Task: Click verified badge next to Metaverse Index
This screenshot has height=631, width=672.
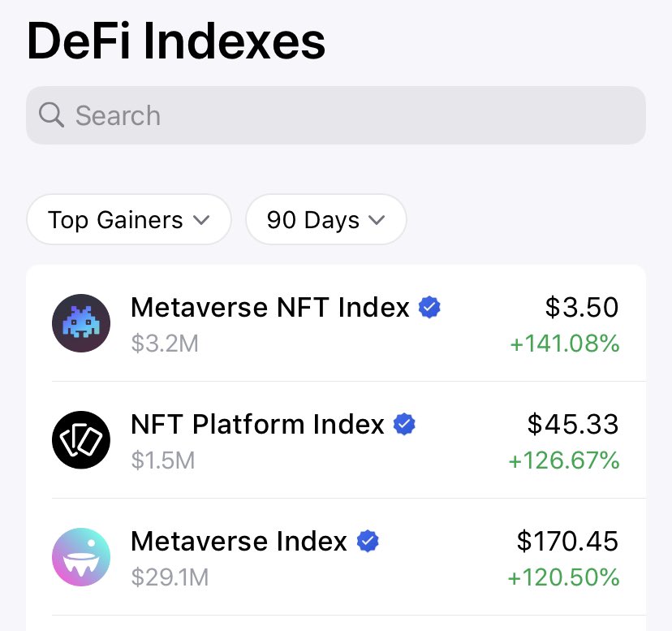Action: 368,541
